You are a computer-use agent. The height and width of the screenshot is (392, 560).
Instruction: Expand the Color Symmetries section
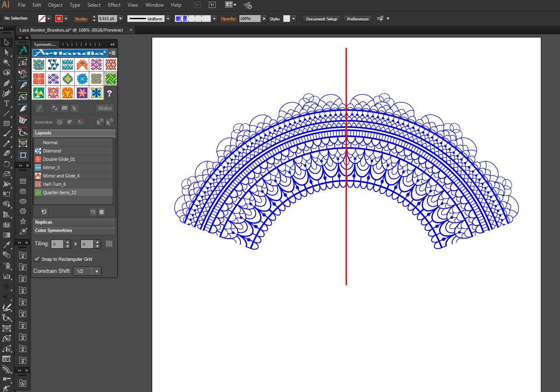click(x=53, y=230)
